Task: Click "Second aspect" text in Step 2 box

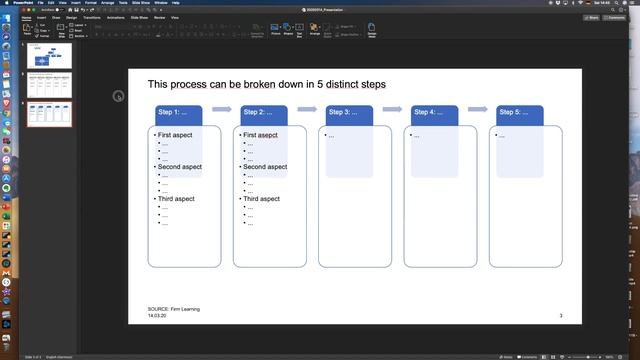Action: [265, 167]
